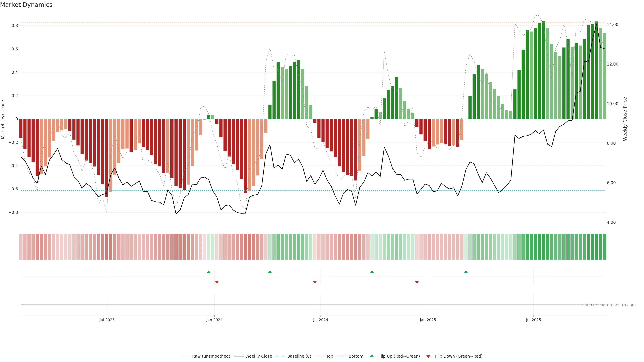Image resolution: width=644 pixels, height=362 pixels.
Task: Click green flip-up marker before Jul 2024 bars
Action: [270, 272]
